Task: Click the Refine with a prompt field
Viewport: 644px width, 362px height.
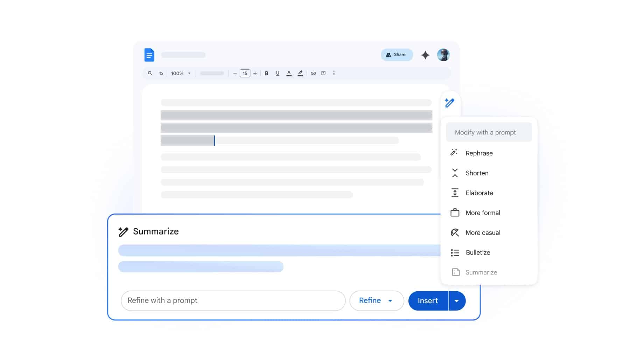Action: tap(233, 301)
